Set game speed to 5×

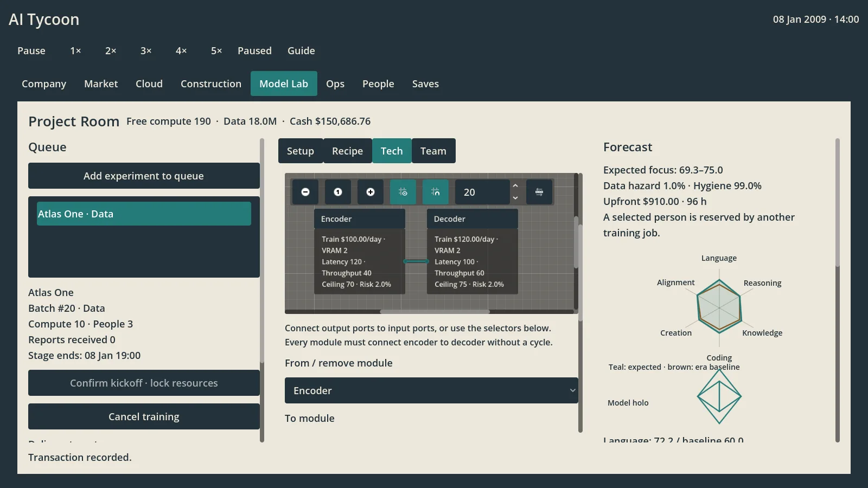pyautogui.click(x=216, y=50)
